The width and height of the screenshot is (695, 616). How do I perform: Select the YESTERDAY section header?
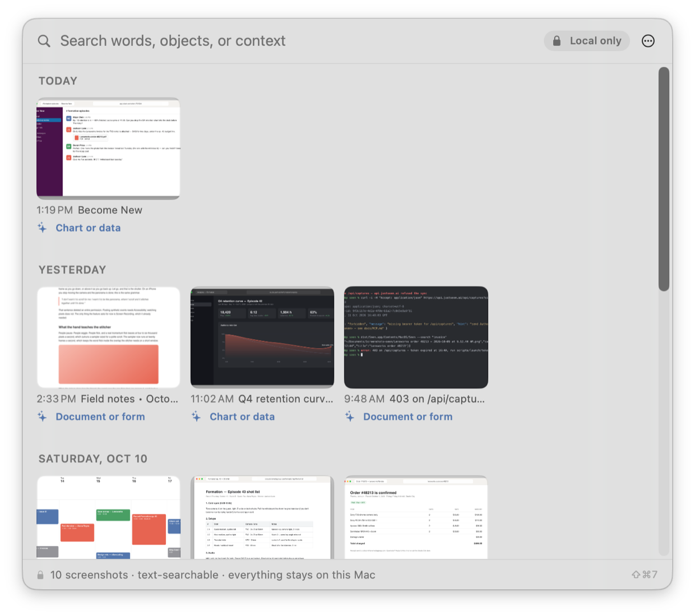72,270
